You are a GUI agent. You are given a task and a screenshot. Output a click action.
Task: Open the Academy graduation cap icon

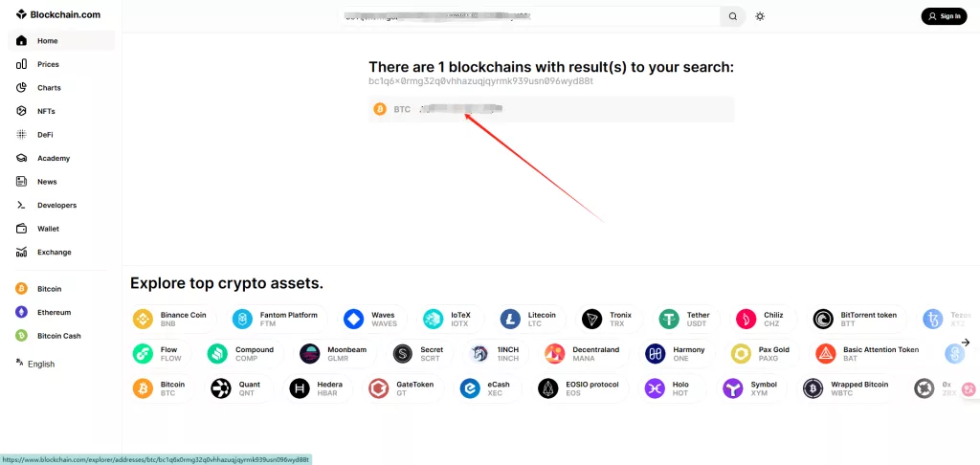point(21,158)
